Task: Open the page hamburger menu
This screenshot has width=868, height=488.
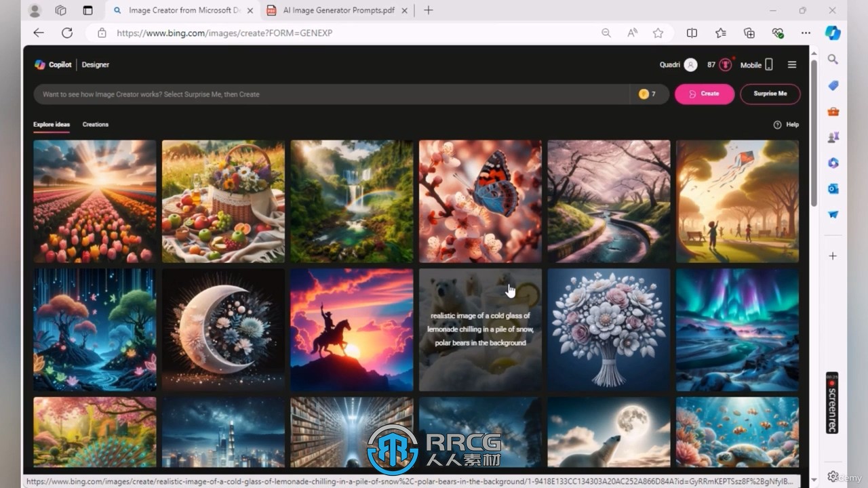Action: [791, 65]
